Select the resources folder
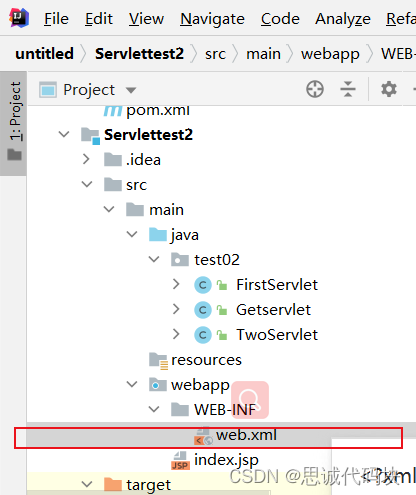 [206, 360]
